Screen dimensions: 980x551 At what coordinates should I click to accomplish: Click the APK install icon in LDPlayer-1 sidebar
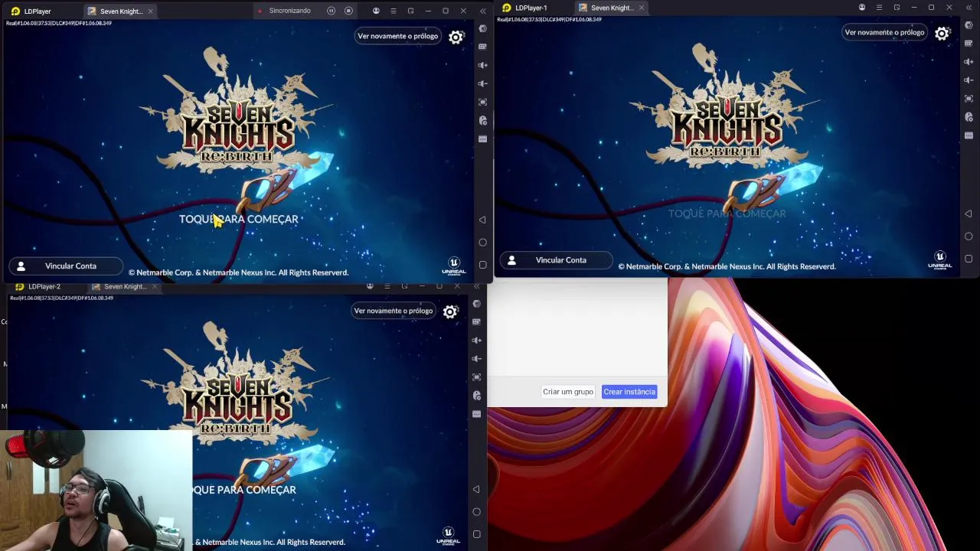point(969,117)
